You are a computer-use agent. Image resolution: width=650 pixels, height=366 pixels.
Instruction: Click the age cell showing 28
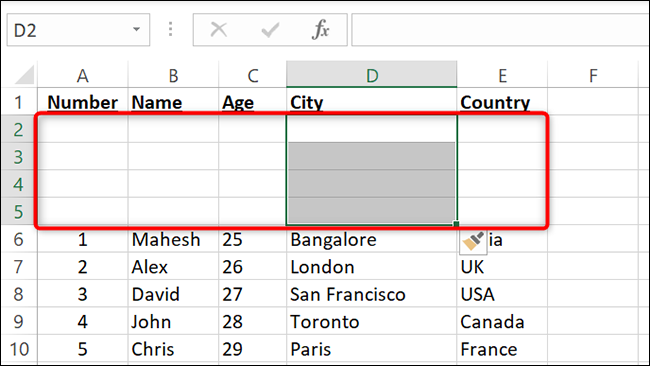click(252, 321)
